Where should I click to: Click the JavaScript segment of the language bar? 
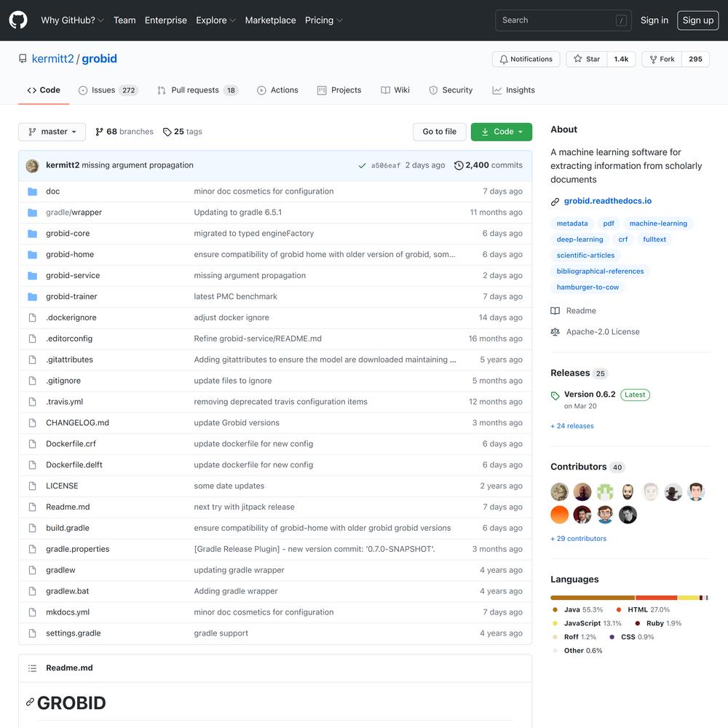click(x=688, y=598)
